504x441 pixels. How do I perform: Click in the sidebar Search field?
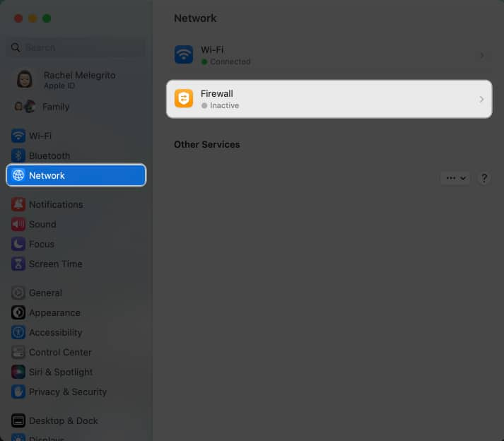tap(78, 47)
